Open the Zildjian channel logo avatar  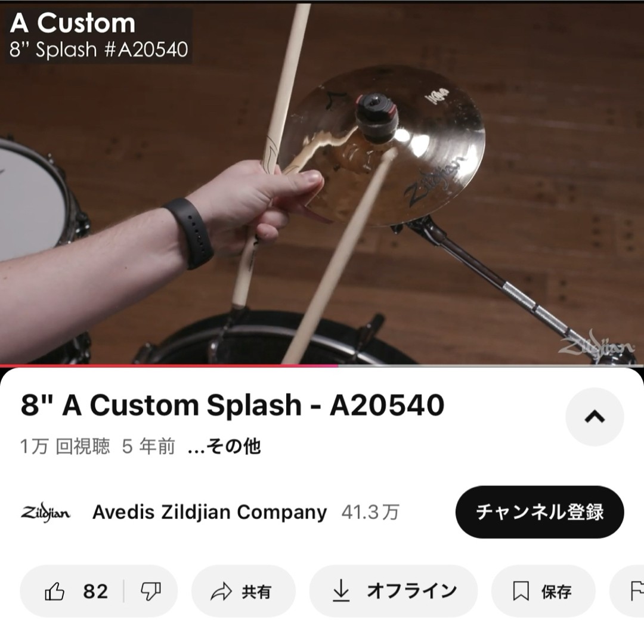point(45,512)
